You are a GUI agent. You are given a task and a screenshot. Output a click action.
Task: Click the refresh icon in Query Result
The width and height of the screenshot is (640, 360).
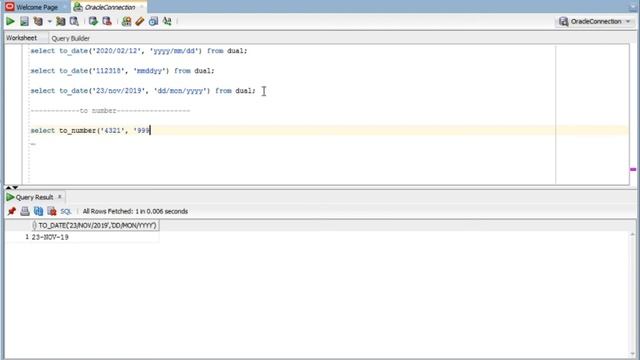(38, 211)
